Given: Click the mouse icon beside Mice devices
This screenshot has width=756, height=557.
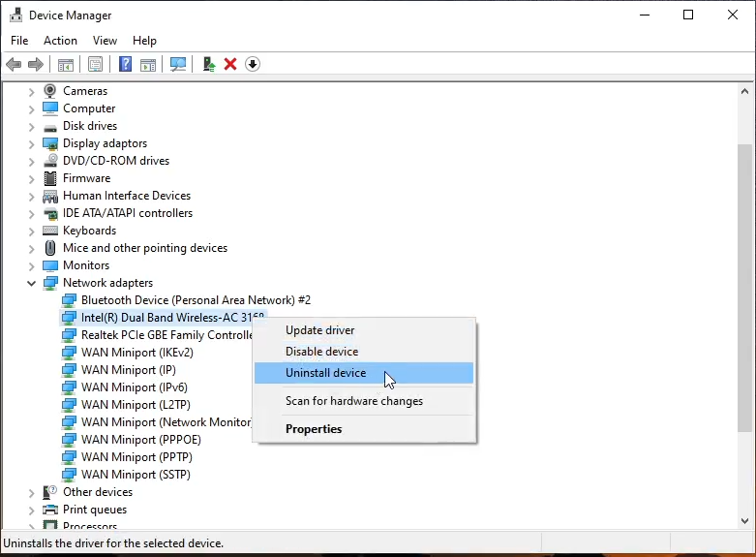Looking at the screenshot, I should pyautogui.click(x=50, y=248).
